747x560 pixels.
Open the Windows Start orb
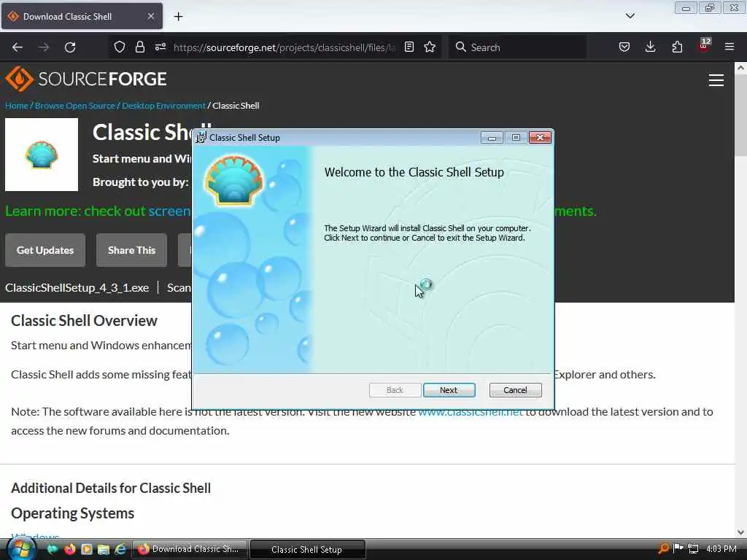coord(21,549)
